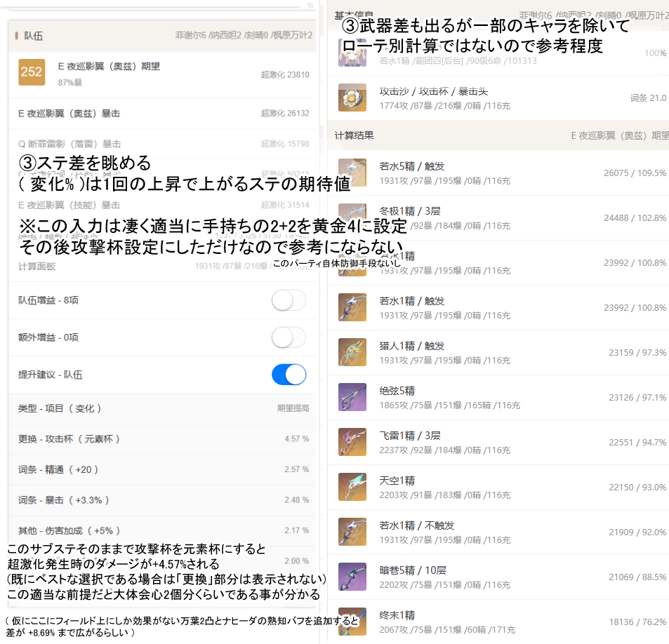Click the 词条 21.0 stat count
The height and width of the screenshot is (644, 669).
tap(648, 98)
